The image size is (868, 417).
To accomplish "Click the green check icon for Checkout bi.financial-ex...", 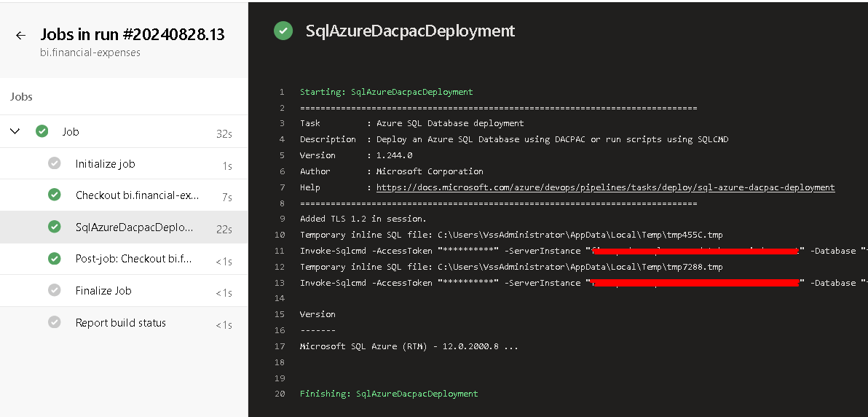I will click(54, 195).
